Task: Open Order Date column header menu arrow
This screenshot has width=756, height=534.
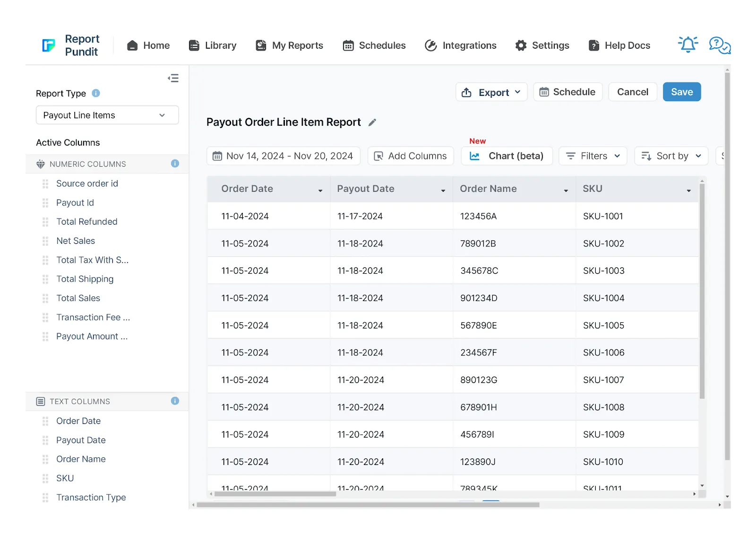Action: click(320, 190)
